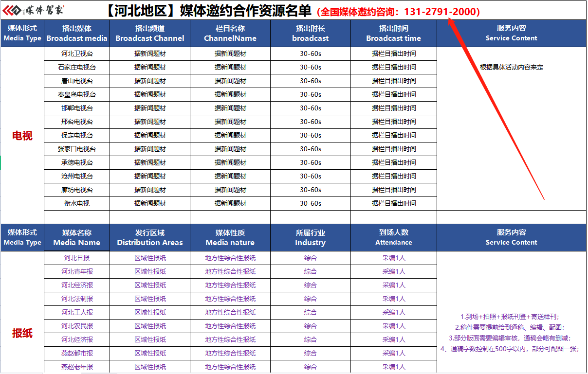Click the red 报纸 category cell

point(22,333)
